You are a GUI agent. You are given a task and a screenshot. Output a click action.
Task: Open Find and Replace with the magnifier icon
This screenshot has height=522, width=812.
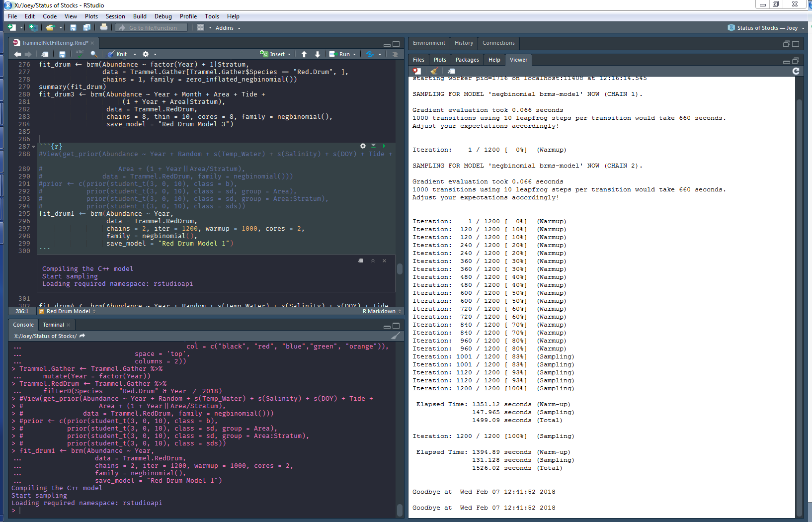(94, 54)
